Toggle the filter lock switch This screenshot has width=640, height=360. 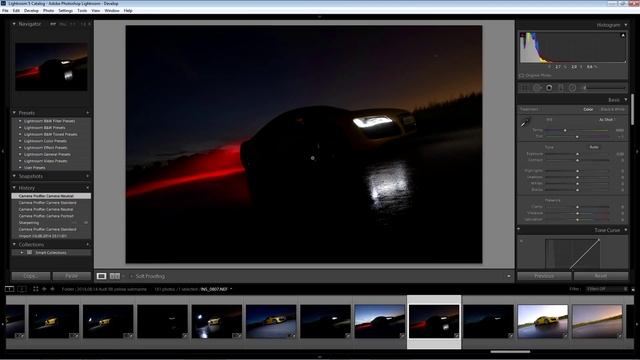point(633,289)
